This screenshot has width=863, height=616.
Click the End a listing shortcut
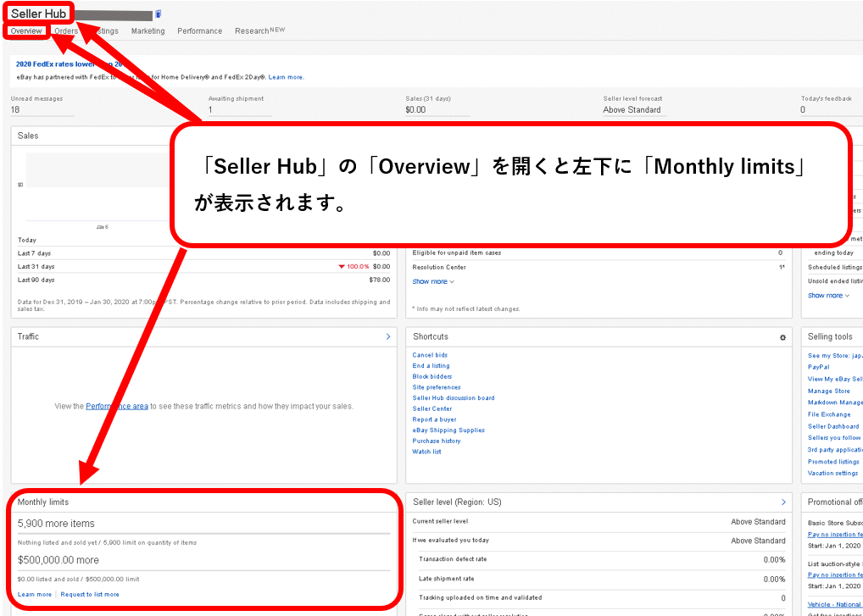431,366
